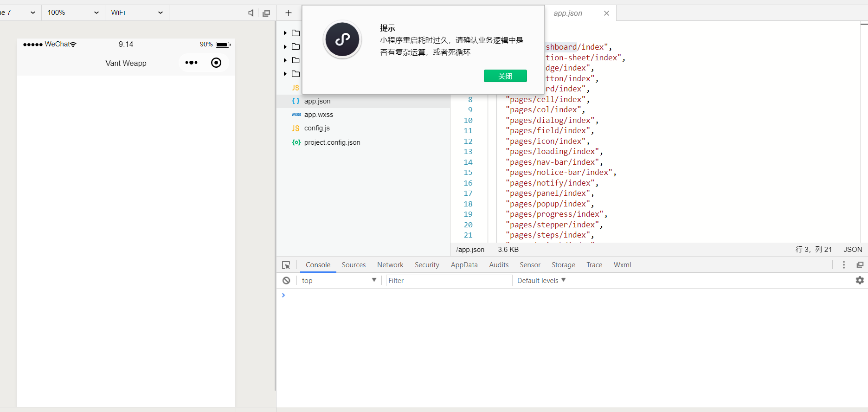Switch to the Console tab
The height and width of the screenshot is (412, 868).
tap(318, 265)
